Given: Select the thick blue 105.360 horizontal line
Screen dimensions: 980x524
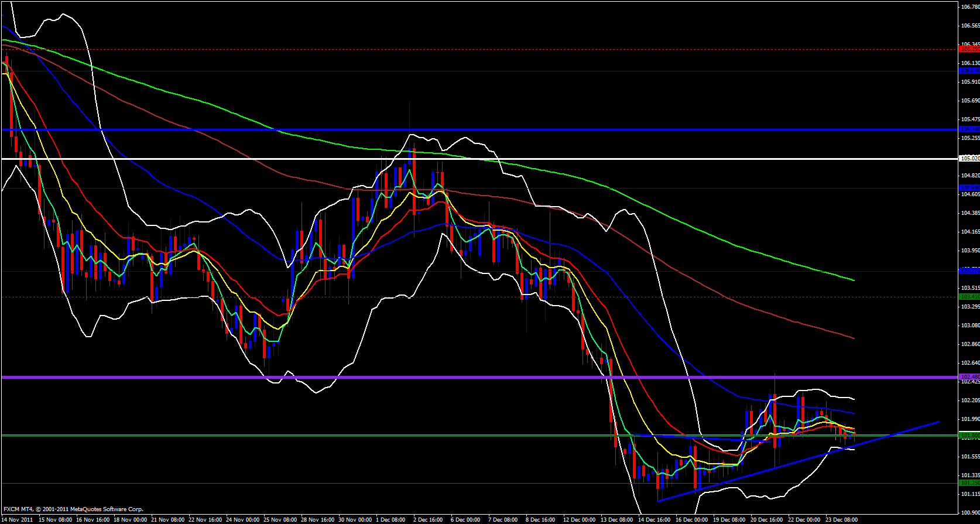Looking at the screenshot, I should point(468,129).
